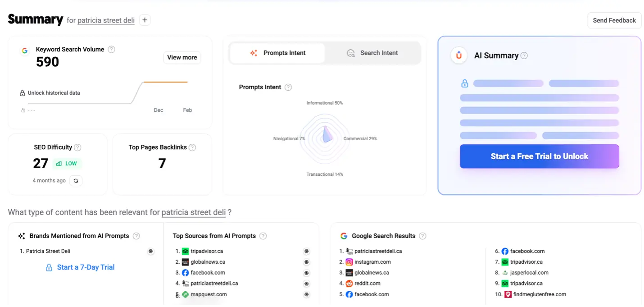Click the green LOW difficulty badge
644x307 pixels.
67,164
